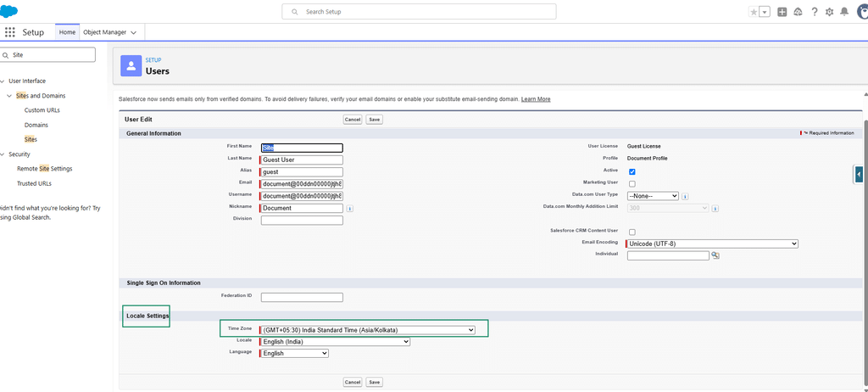The height and width of the screenshot is (392, 868).
Task: Switch to the Home tab
Action: pyautogui.click(x=67, y=32)
